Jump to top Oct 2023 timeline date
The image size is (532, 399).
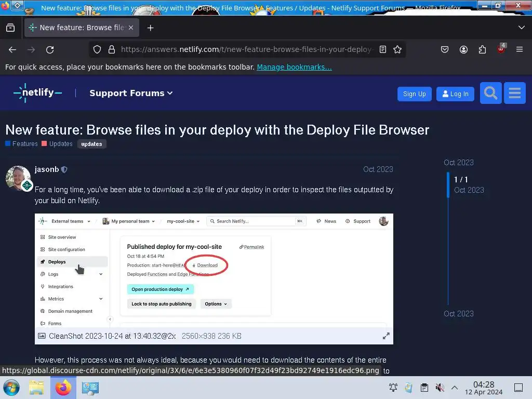(458, 163)
